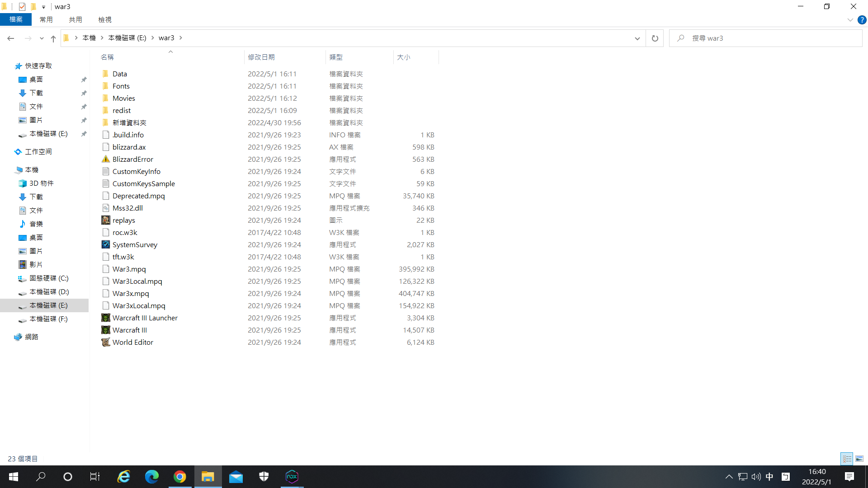The height and width of the screenshot is (488, 868).
Task: Open Google Chrome from the taskbar
Action: [x=180, y=476]
